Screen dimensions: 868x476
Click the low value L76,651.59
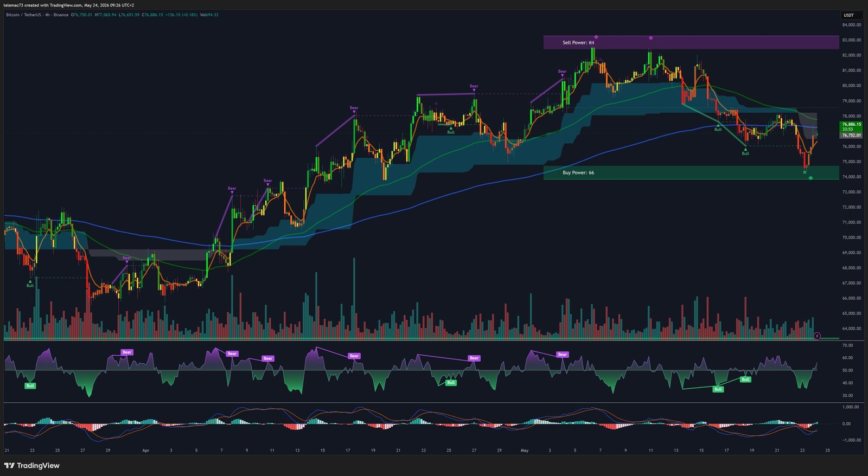click(x=129, y=15)
